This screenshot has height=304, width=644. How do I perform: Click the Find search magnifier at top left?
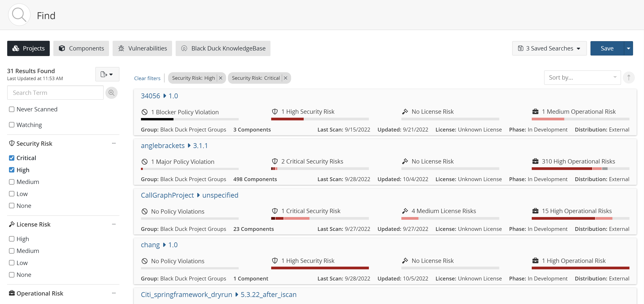click(x=19, y=15)
